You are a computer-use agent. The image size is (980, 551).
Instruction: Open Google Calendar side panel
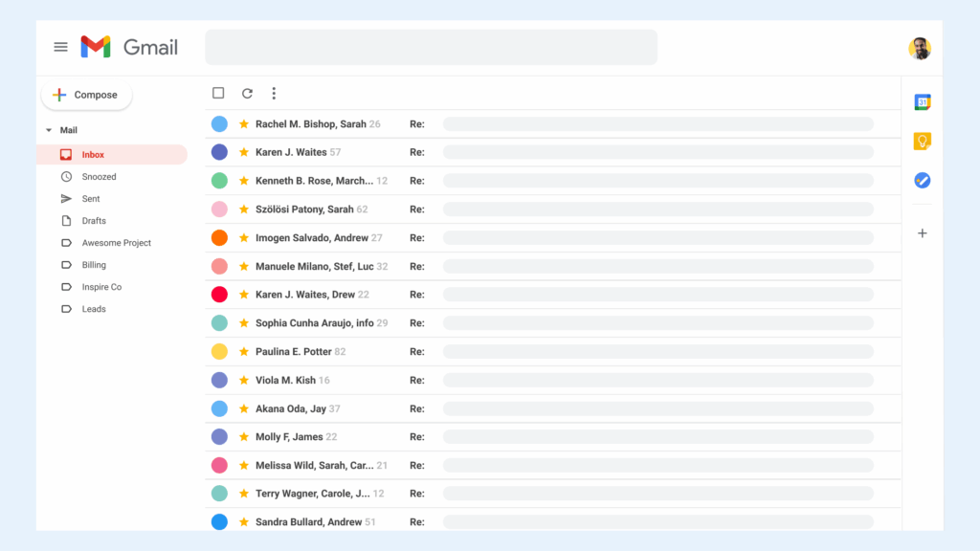(x=923, y=101)
